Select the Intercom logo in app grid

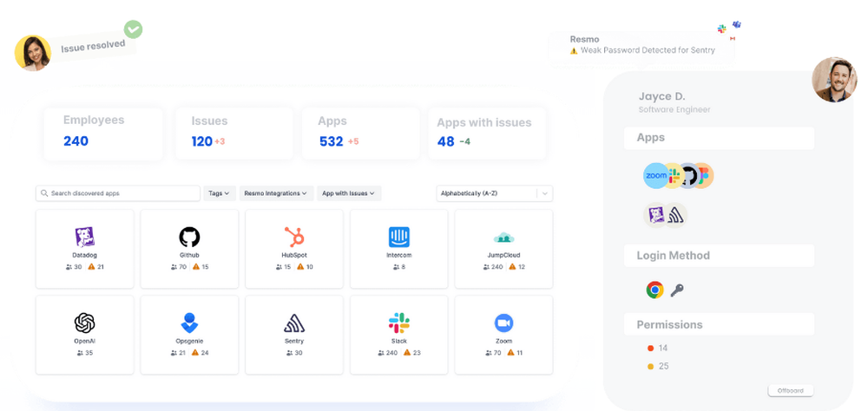tap(399, 237)
